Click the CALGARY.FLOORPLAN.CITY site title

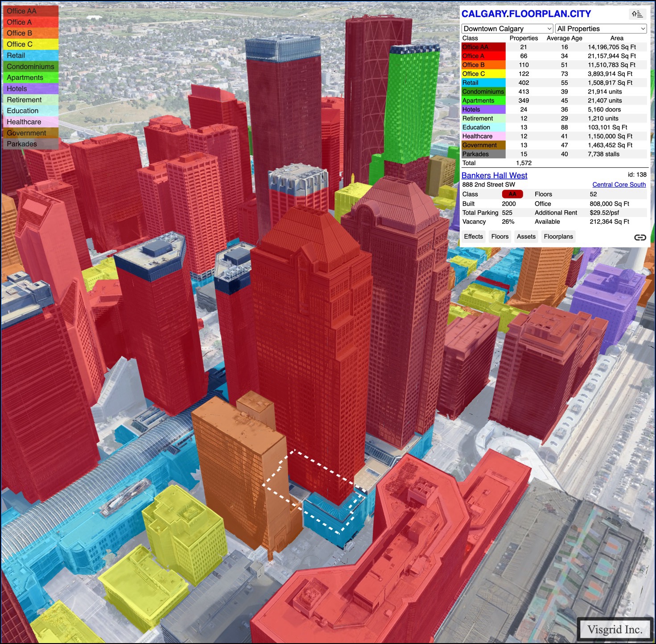(526, 14)
